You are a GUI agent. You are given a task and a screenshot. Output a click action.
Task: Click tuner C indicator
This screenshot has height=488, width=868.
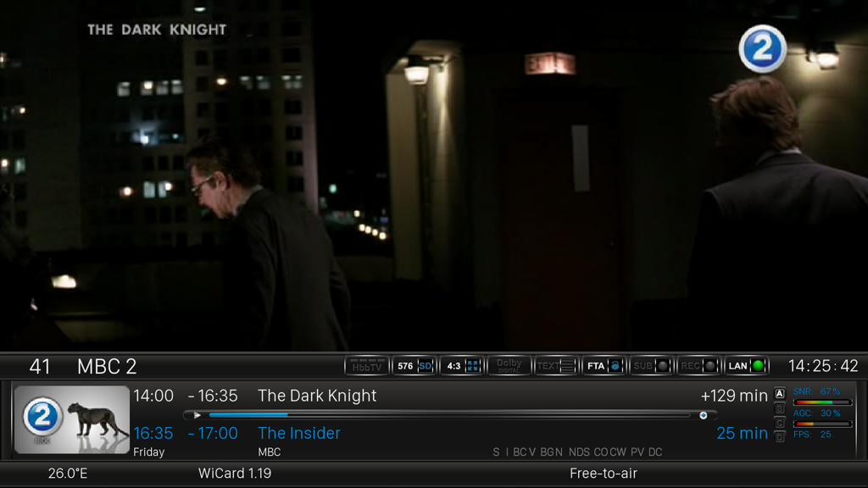coord(780,423)
